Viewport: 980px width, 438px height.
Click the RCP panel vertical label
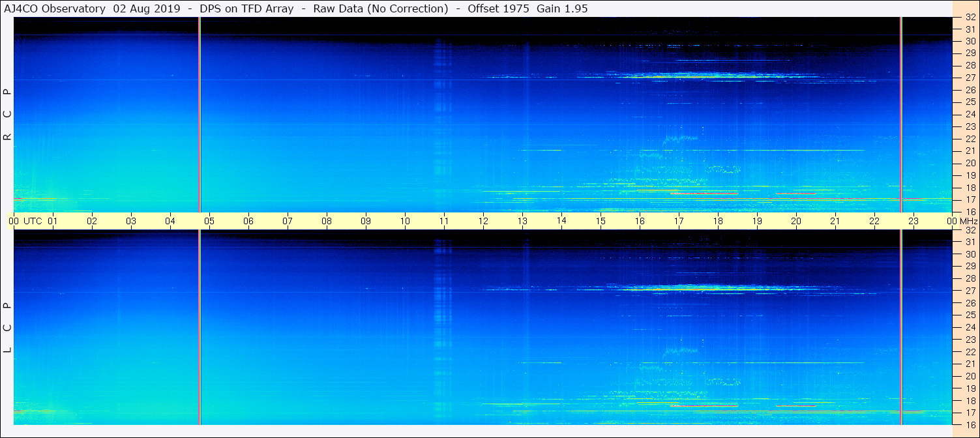[x=8, y=115]
